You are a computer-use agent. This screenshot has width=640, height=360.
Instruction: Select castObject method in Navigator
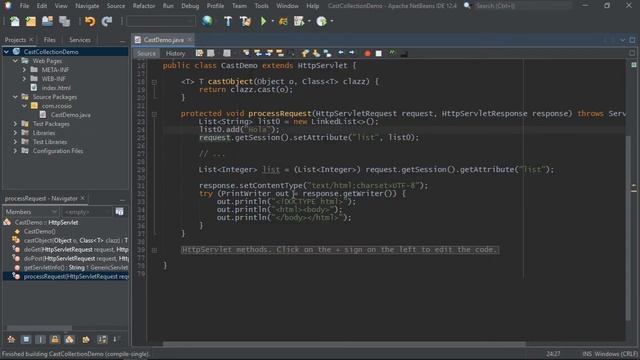coord(76,240)
